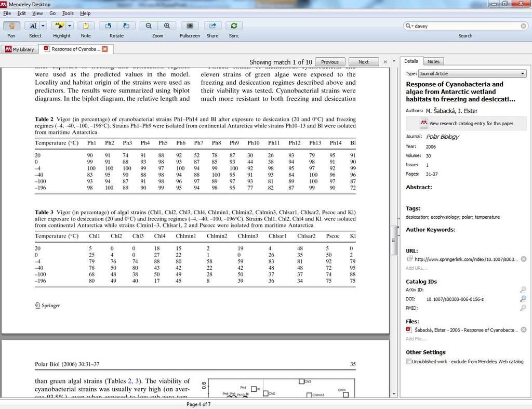Open search options magnifier dropdown
The width and height of the screenshot is (532, 409).
pos(409,26)
